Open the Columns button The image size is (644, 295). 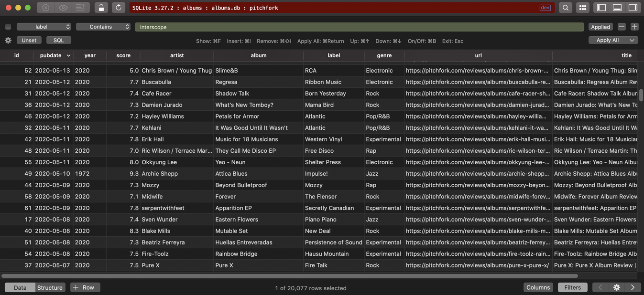pos(538,287)
